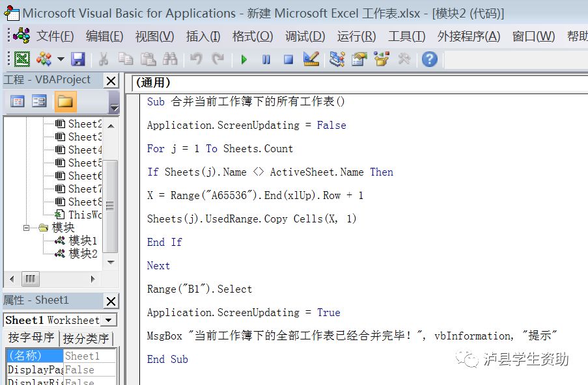Screen dimensions: 588x385
Task: Open the Sheet1 Worksheet object dropdown
Action: [109, 320]
